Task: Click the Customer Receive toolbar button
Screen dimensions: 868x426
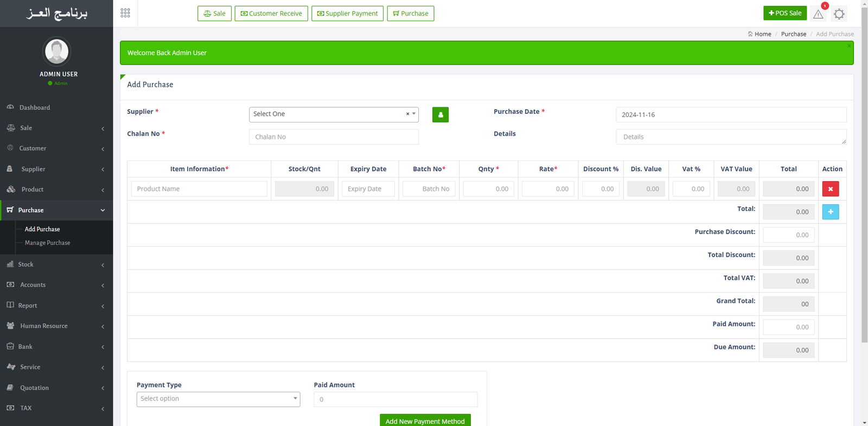Action: 271,14
